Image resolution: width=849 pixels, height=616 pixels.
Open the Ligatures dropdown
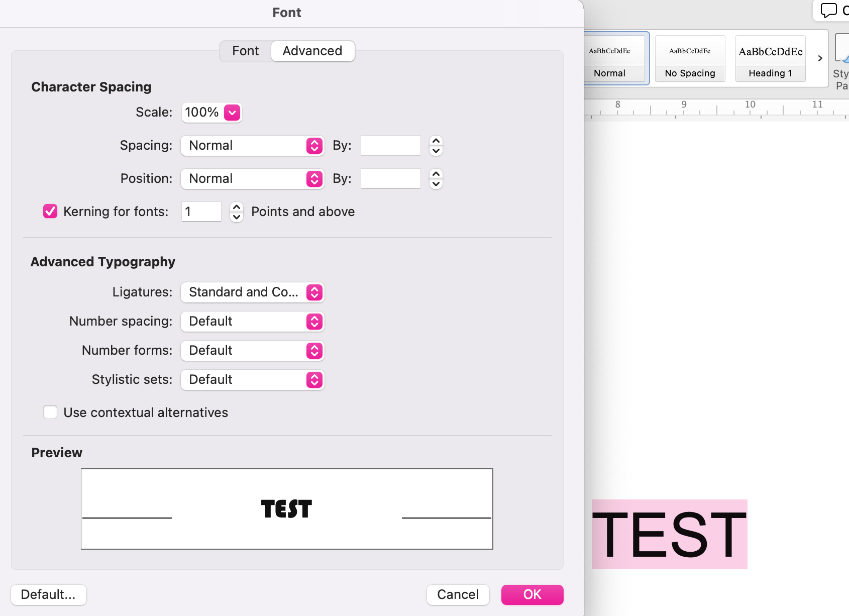[x=314, y=292]
